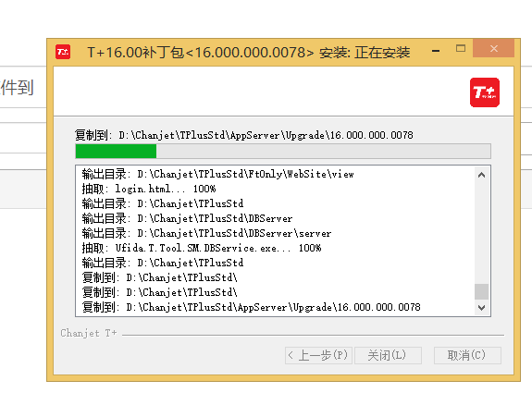Click the log scroll up arrow

pos(481,175)
